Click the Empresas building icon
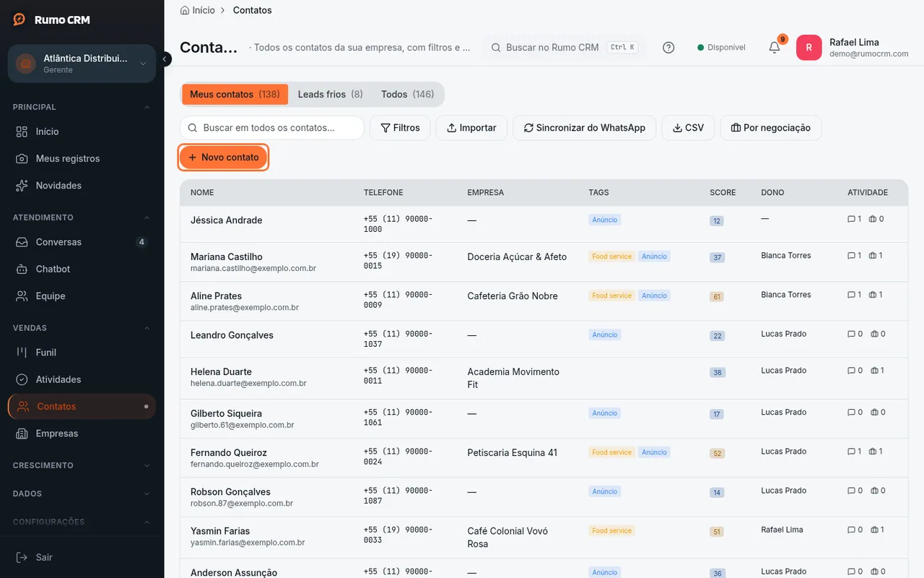This screenshot has width=924, height=578. tap(22, 433)
